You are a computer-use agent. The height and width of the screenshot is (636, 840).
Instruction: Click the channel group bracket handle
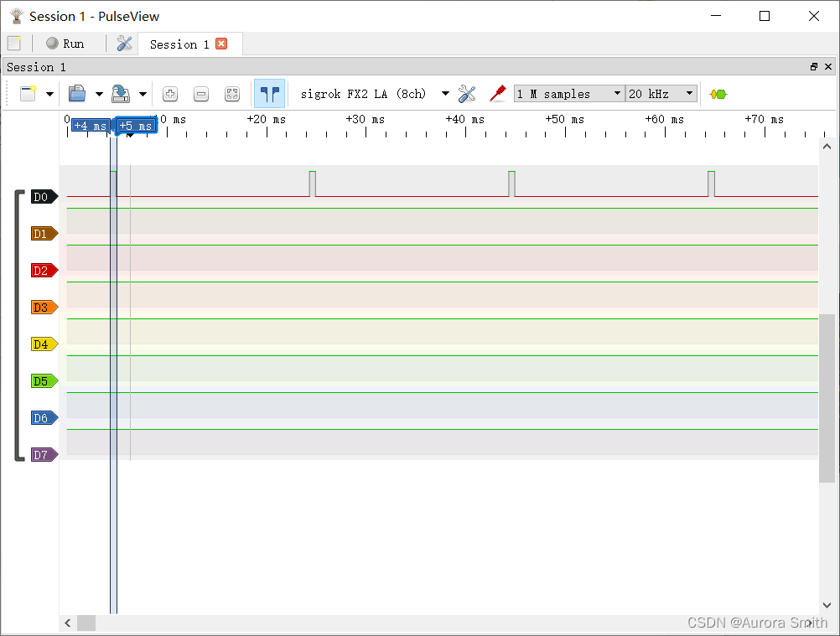tap(18, 325)
